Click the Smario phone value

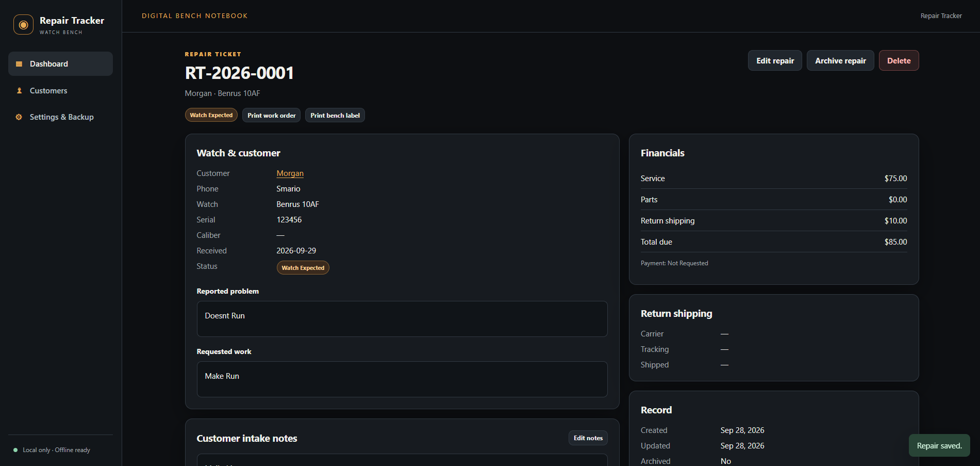288,189
